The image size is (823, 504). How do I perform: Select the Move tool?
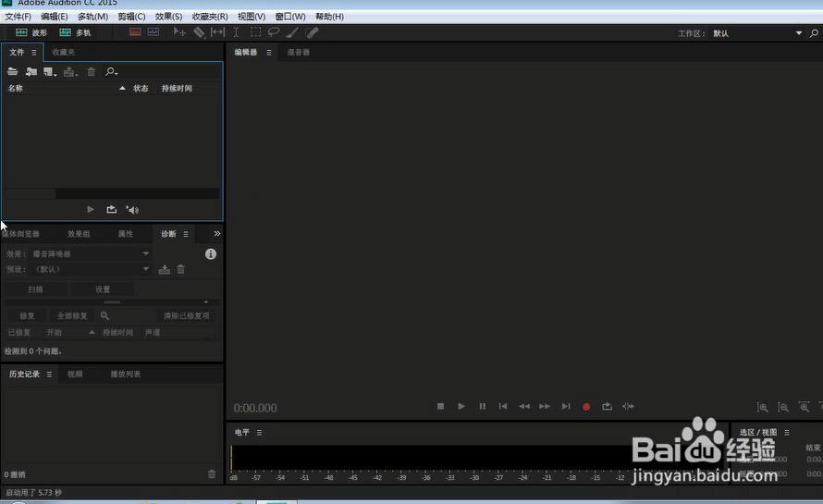point(179,32)
